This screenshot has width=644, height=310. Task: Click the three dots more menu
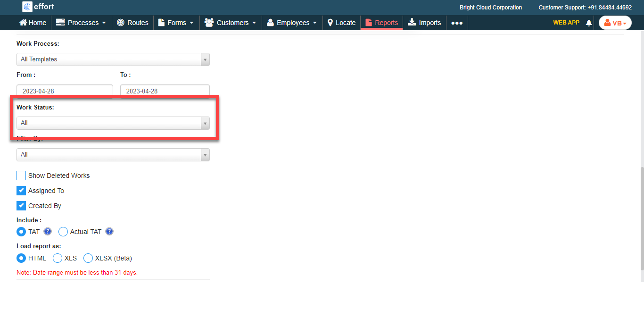456,23
